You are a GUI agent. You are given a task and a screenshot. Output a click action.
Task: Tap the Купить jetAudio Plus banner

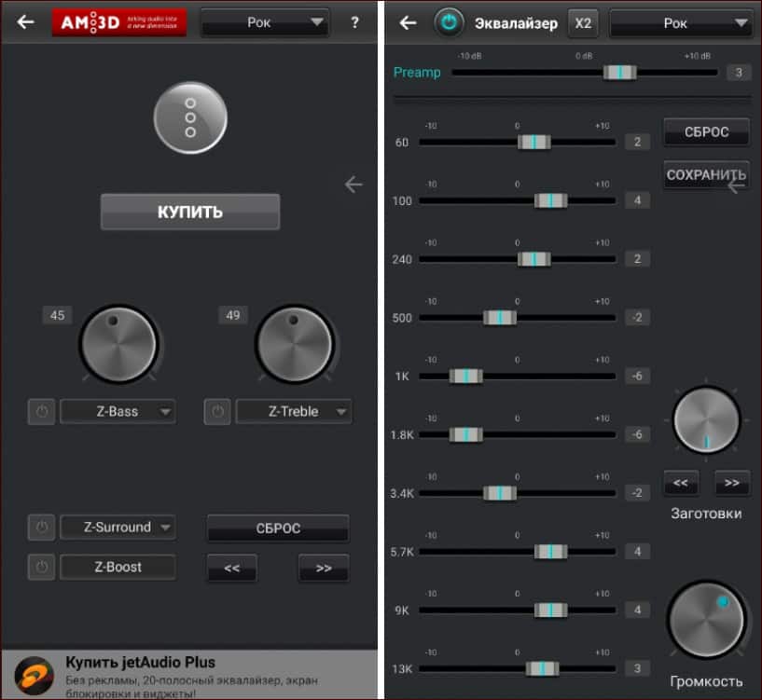tap(189, 675)
